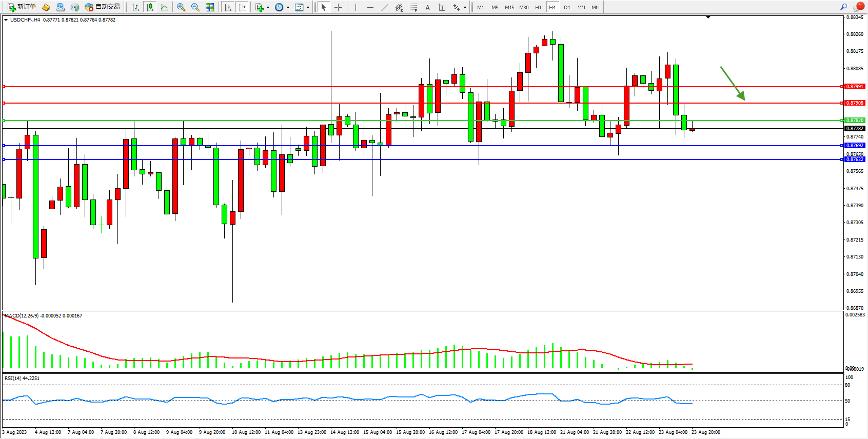Toggle the AutoTrading (自动交易) button
This screenshot has width=868, height=439.
pos(103,7)
